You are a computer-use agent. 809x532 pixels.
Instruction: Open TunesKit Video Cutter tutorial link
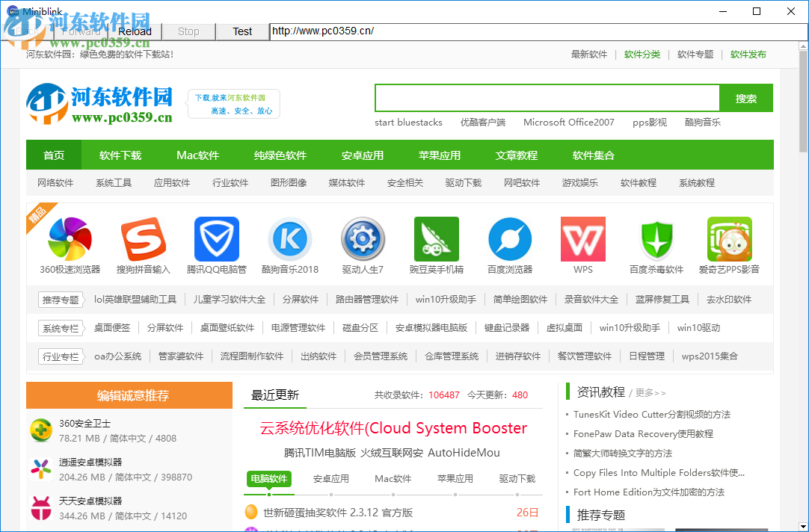[652, 414]
